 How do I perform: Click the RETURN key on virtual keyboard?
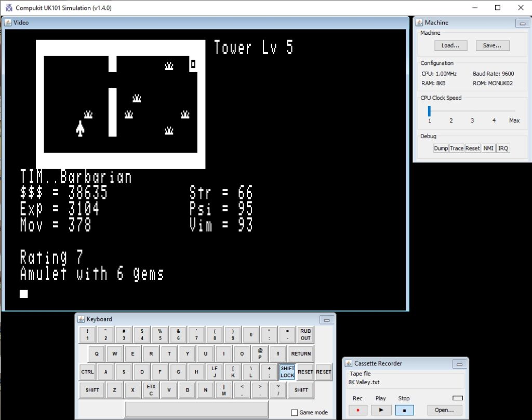point(301,354)
